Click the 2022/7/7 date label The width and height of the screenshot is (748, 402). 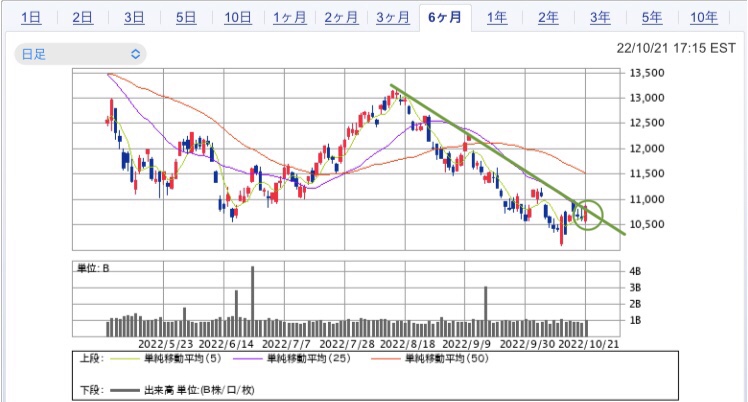point(286,344)
